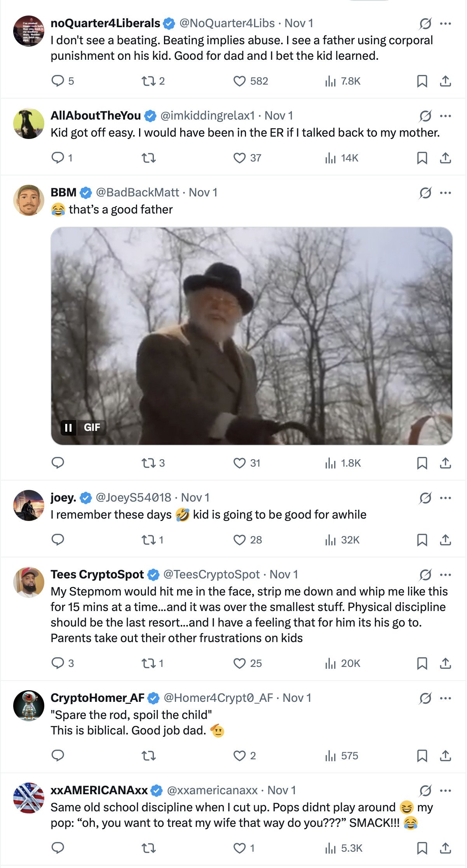Click Grok icon on CryptoHomer_AF tweet
Image resolution: width=467 pixels, height=868 pixels.
click(x=425, y=698)
